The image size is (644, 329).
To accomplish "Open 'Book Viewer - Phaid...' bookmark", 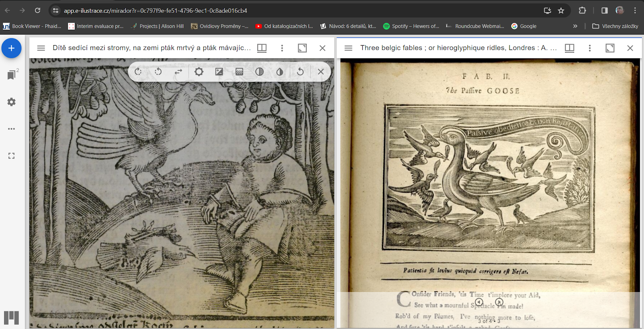I will (x=32, y=26).
